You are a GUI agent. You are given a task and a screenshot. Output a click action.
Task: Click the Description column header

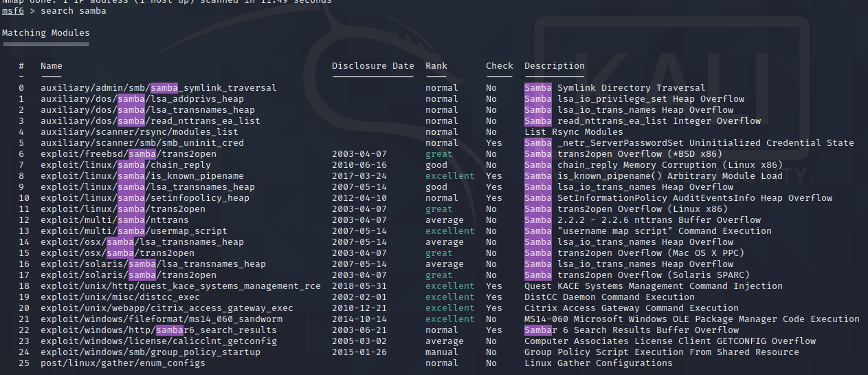click(555, 66)
